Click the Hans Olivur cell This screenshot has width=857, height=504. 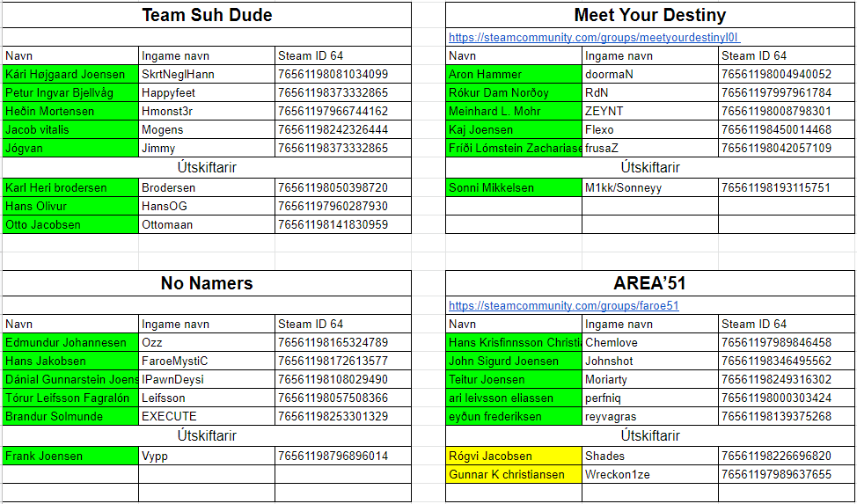point(70,207)
